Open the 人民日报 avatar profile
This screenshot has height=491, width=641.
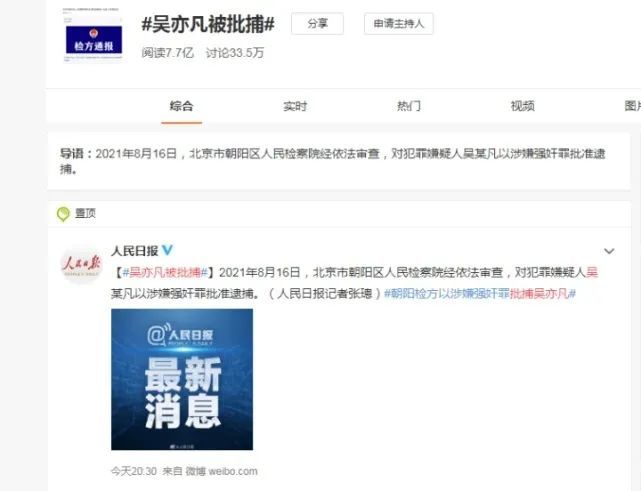point(81,265)
